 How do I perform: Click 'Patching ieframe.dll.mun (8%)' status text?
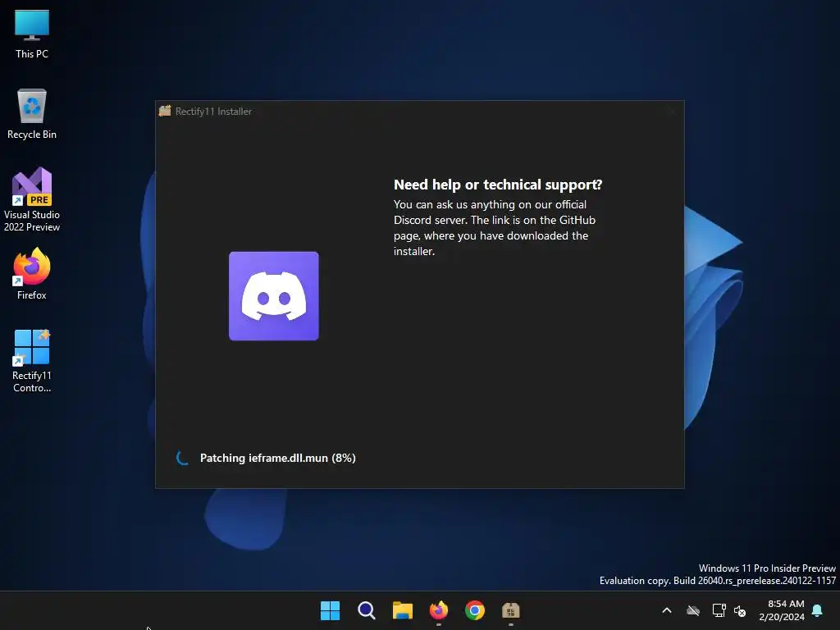(x=277, y=458)
